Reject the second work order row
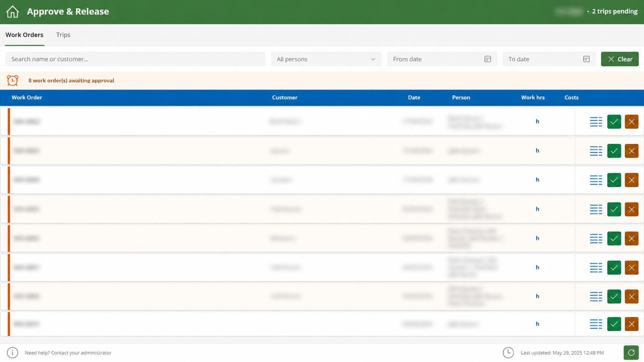644x362 pixels. (632, 151)
